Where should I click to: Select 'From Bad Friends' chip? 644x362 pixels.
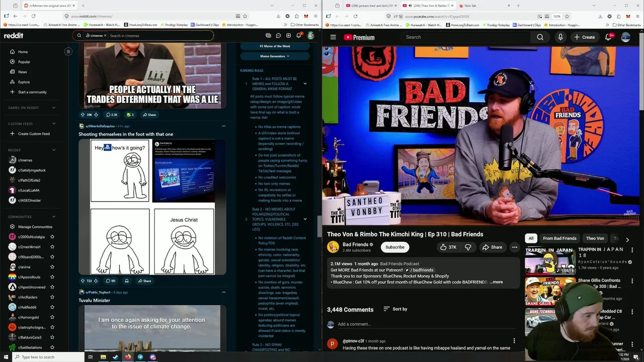pos(559,238)
